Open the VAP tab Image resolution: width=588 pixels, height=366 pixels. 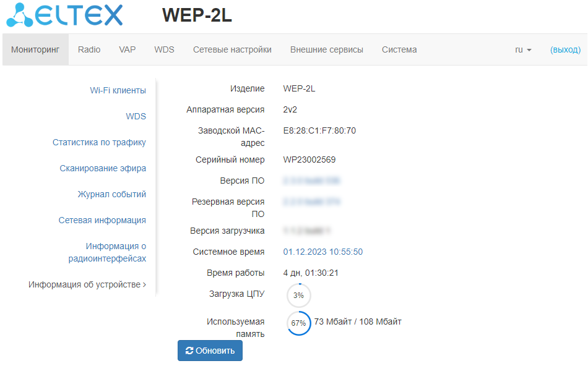click(x=127, y=50)
